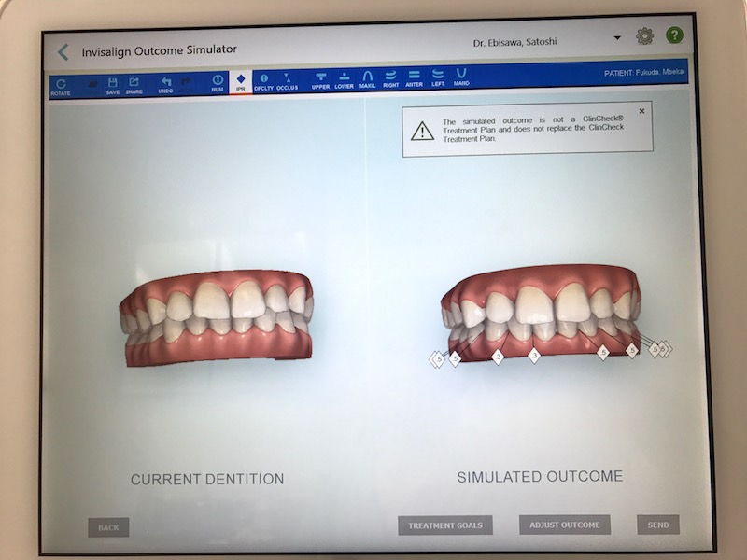The width and height of the screenshot is (747, 560).
Task: Open help with the green question mark
Action: coord(674,36)
